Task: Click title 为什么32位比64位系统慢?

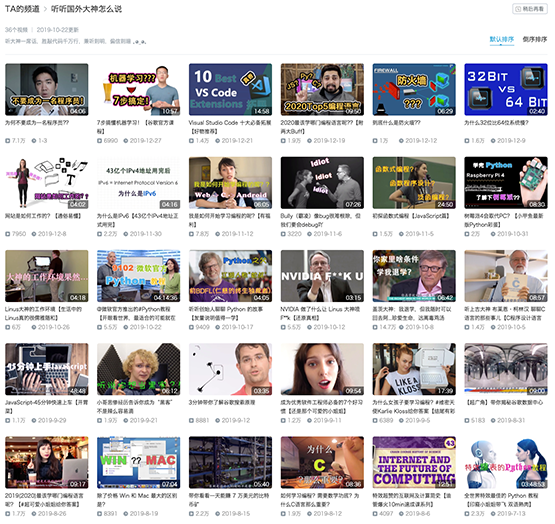Action: coord(496,123)
